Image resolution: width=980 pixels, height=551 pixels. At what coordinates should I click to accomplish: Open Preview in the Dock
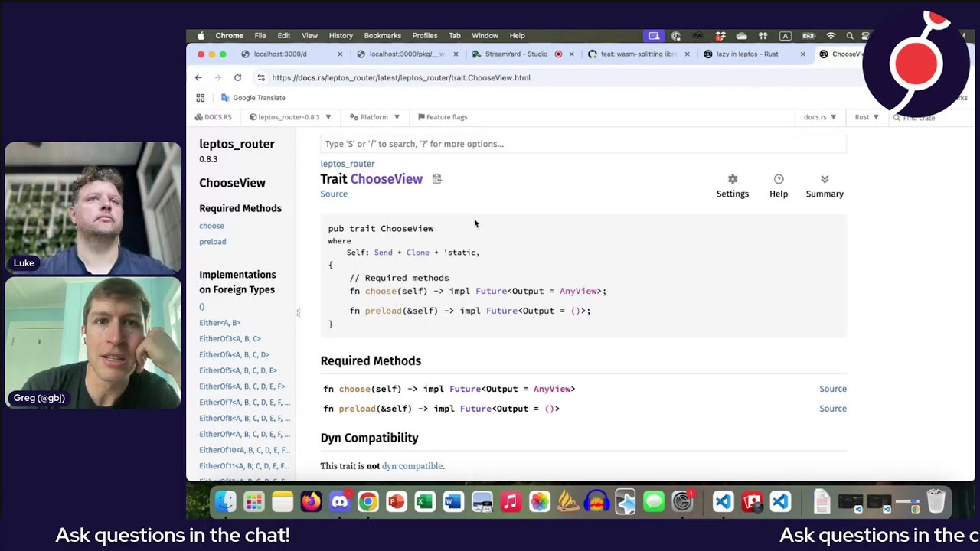click(x=482, y=502)
